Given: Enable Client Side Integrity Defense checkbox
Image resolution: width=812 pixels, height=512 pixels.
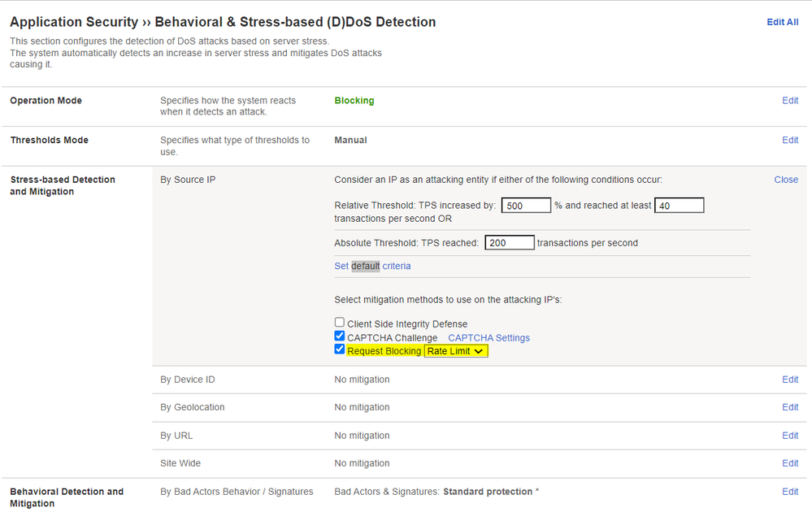Looking at the screenshot, I should coord(340,323).
